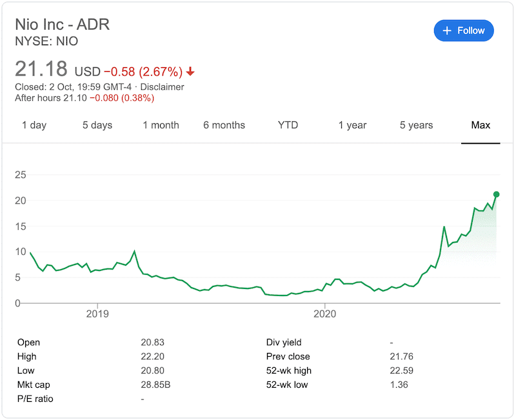The width and height of the screenshot is (516, 420).
Task: Click the Open row label
Action: pos(28,343)
